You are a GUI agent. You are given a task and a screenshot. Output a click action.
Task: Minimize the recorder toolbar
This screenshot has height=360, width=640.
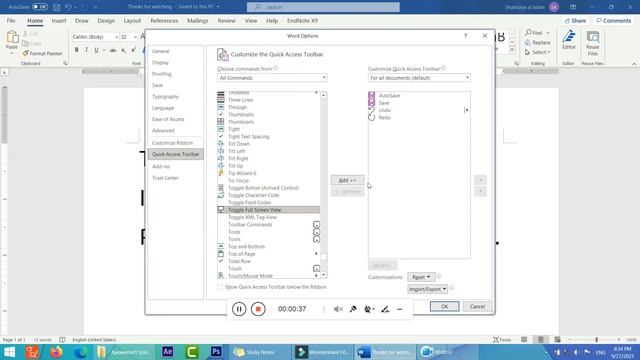click(400, 309)
